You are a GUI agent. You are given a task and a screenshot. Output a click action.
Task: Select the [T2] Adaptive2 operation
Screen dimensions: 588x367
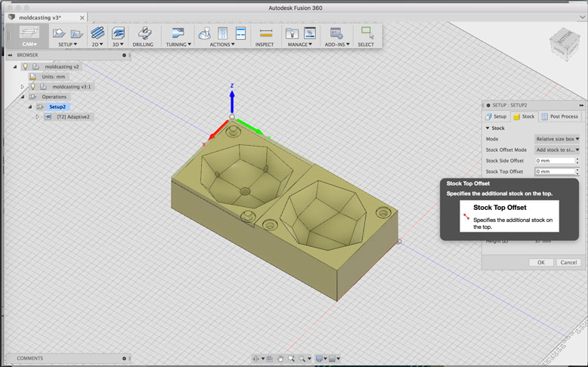pyautogui.click(x=73, y=117)
